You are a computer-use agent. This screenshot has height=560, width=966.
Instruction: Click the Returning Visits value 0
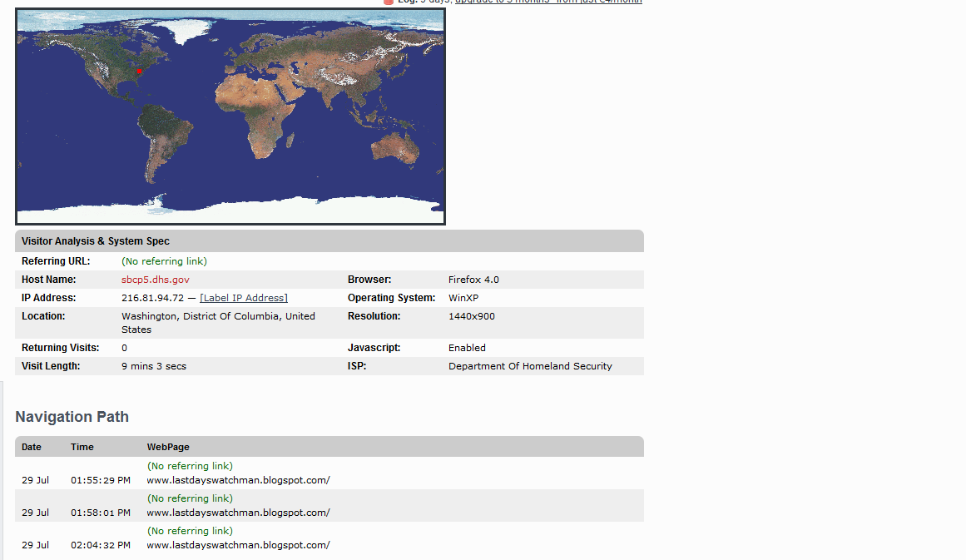(125, 348)
